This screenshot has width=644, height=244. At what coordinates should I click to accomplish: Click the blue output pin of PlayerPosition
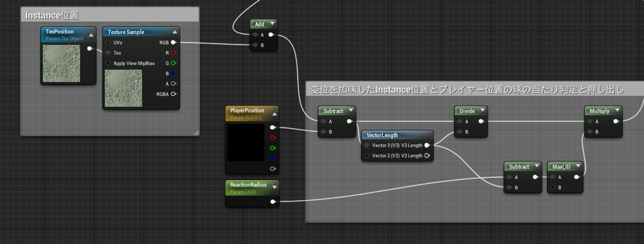(x=273, y=158)
